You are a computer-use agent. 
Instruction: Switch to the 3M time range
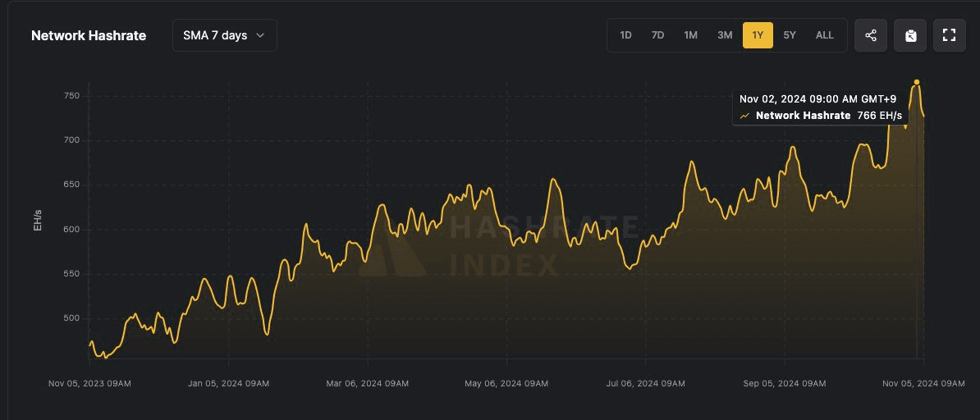(725, 35)
